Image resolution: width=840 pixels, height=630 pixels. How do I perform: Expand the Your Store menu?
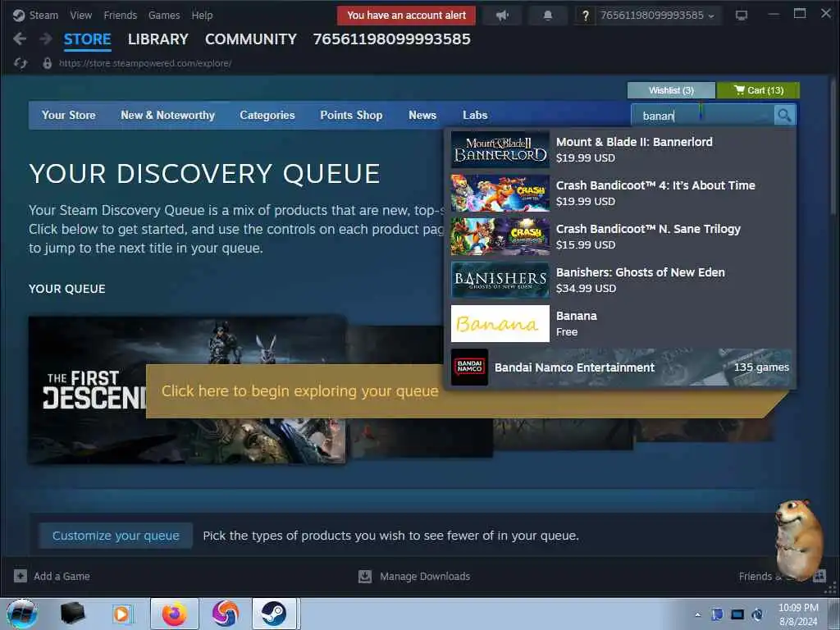69,115
